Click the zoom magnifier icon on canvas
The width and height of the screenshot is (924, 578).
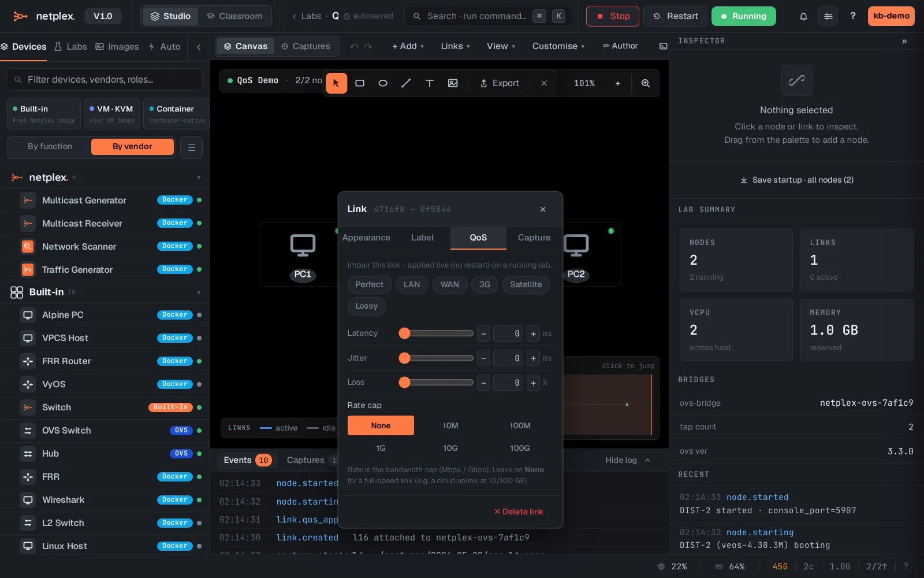coord(646,83)
